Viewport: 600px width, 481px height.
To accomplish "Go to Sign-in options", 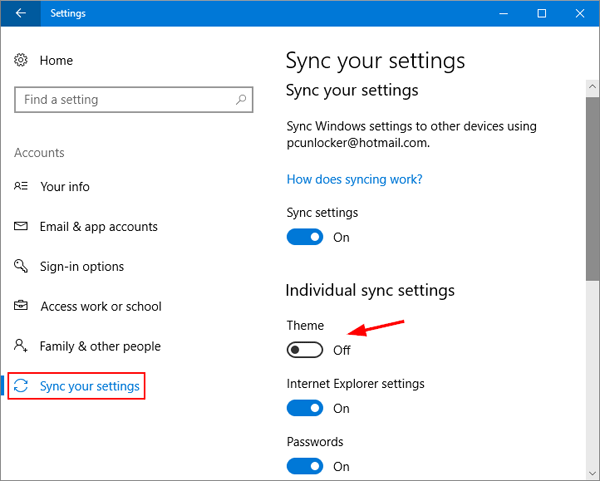I will tap(82, 267).
